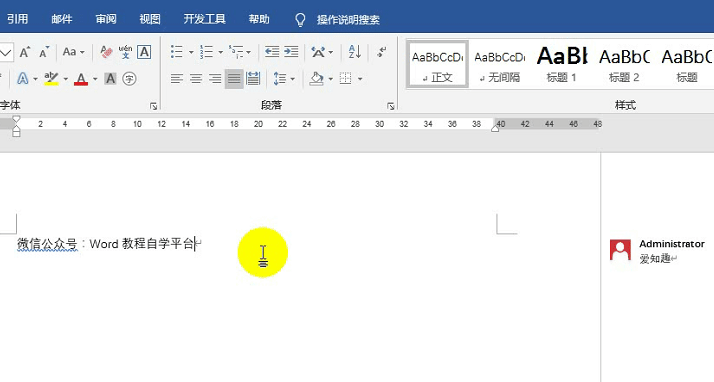714x382 pixels.
Task: Apply distributed alignment icon
Action: (x=253, y=79)
